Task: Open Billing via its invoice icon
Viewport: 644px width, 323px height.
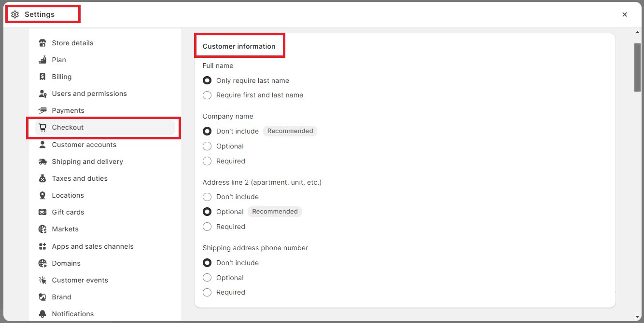Action: 42,76
